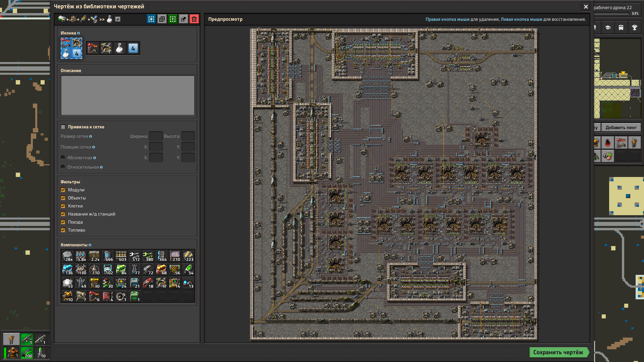
Task: Click the express belt component showing 5.8к
Action: tap(81, 256)
